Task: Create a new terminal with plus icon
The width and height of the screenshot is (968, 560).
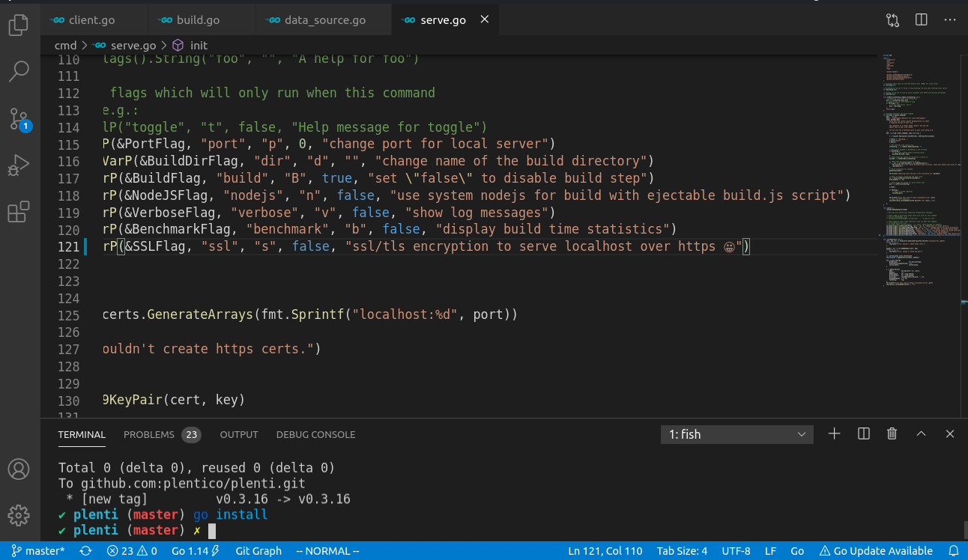Action: [x=834, y=433]
